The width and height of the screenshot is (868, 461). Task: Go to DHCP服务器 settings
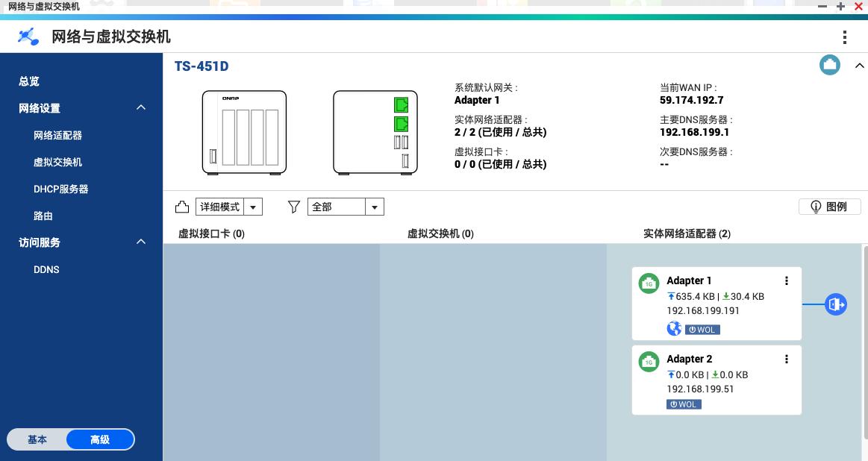(x=61, y=189)
